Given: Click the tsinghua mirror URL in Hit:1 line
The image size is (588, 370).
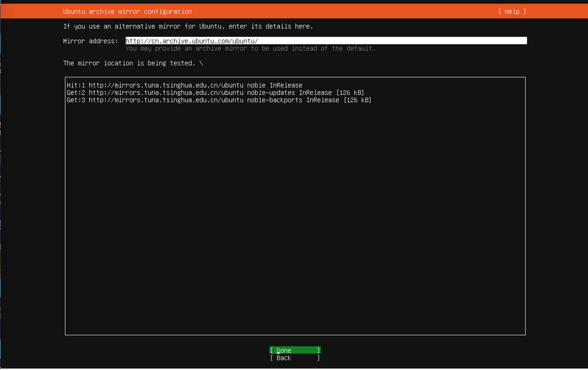Looking at the screenshot, I should click(x=166, y=85).
